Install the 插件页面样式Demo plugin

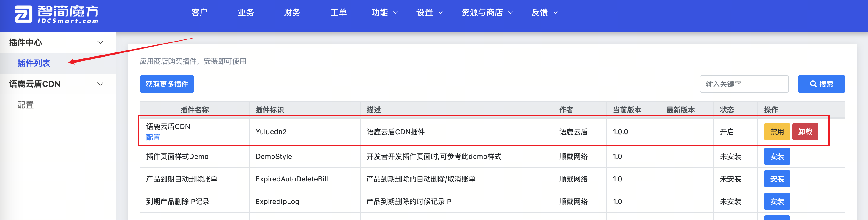[x=776, y=157]
